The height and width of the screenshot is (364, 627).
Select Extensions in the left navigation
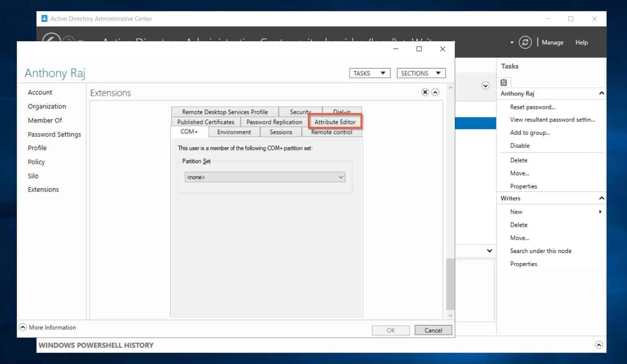(x=43, y=190)
